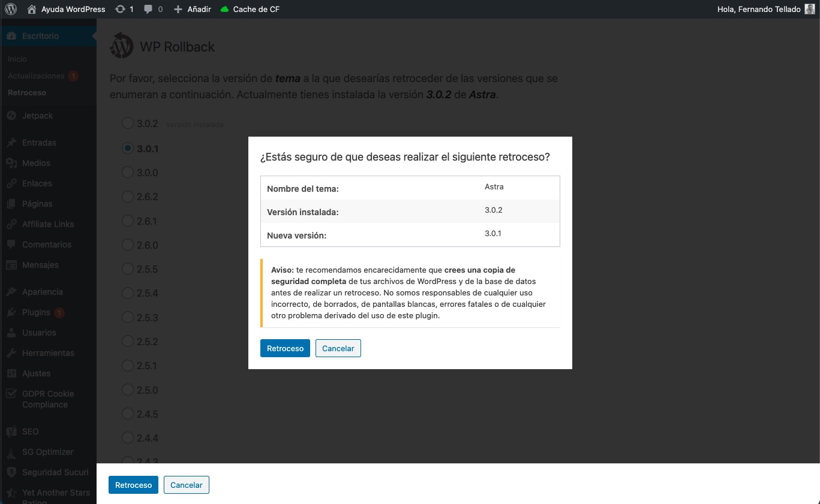The height and width of the screenshot is (504, 820).
Task: Confirm Retroceso in the dialog
Action: [285, 348]
